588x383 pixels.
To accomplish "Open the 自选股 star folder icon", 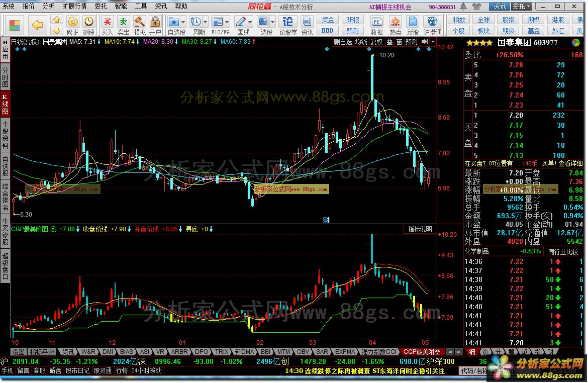I will coord(173,22).
